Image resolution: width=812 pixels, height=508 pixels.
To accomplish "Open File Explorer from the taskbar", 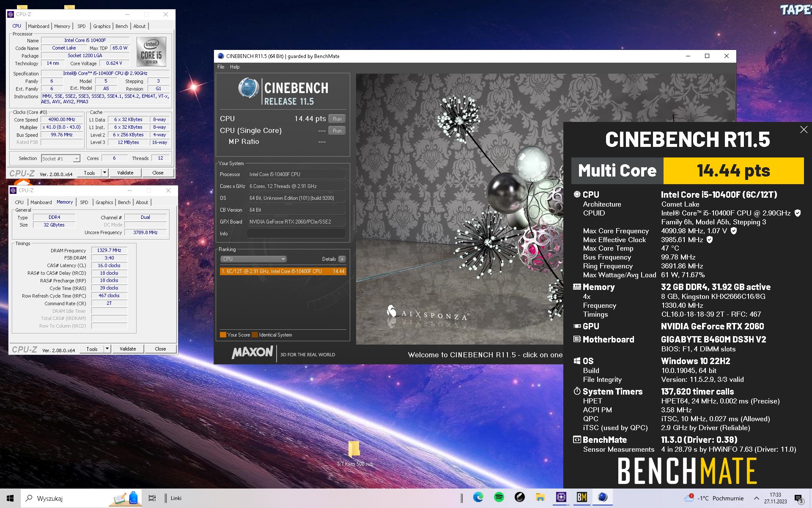I will [540, 497].
